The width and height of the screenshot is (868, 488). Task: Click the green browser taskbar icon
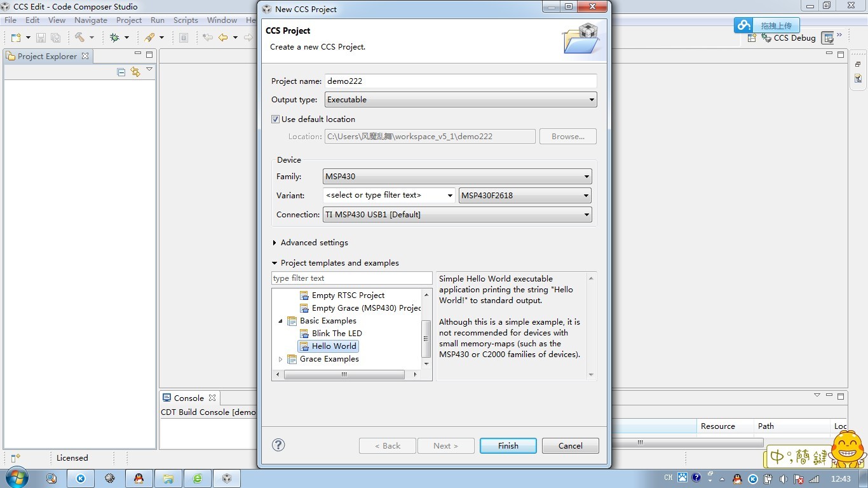(198, 478)
